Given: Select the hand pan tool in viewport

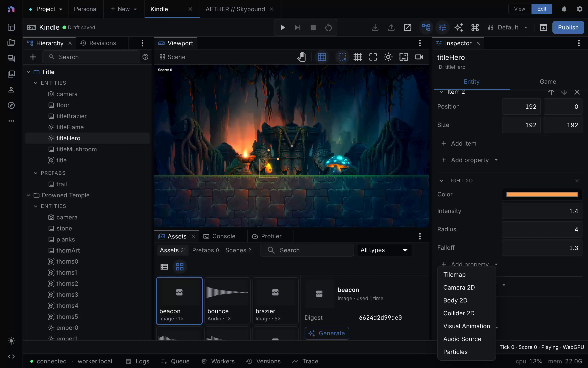Looking at the screenshot, I should 302,57.
